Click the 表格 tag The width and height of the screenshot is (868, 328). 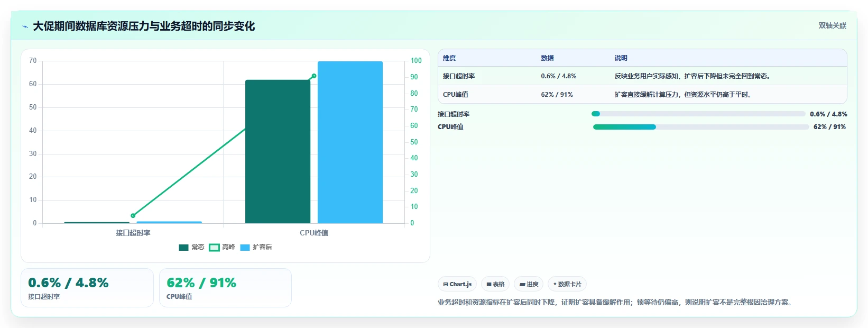[495, 284]
